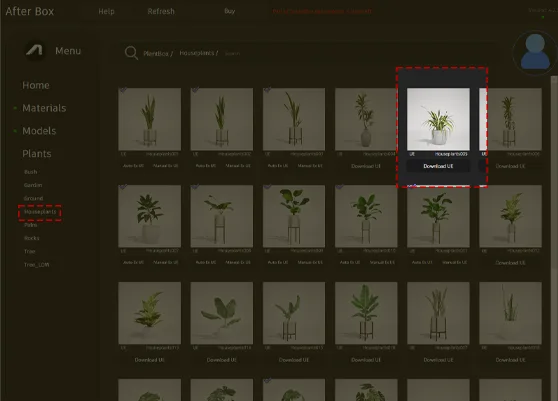Select the Tree_LOW category
Viewport: 558px width, 401px height.
click(x=36, y=265)
